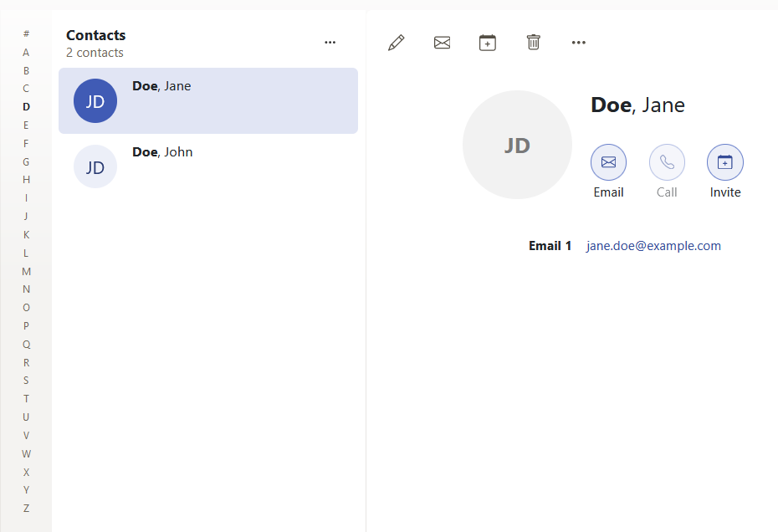Jump to letter D in alphabet index
This screenshot has width=778, height=532.
point(26,107)
